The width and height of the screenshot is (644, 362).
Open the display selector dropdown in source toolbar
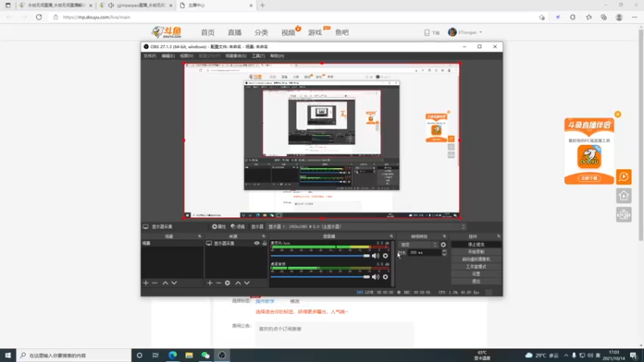[x=367, y=227]
